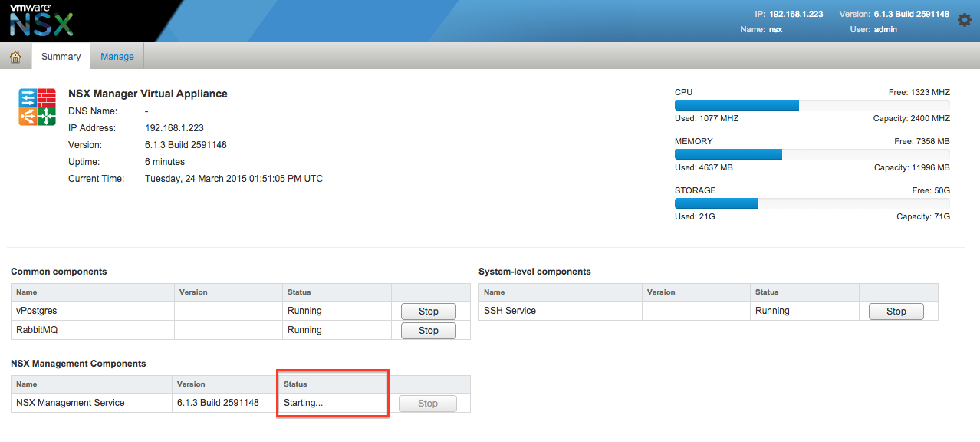Click the 'Used: 4637 MB' memory text
Image resolution: width=980 pixels, height=442 pixels.
704,167
